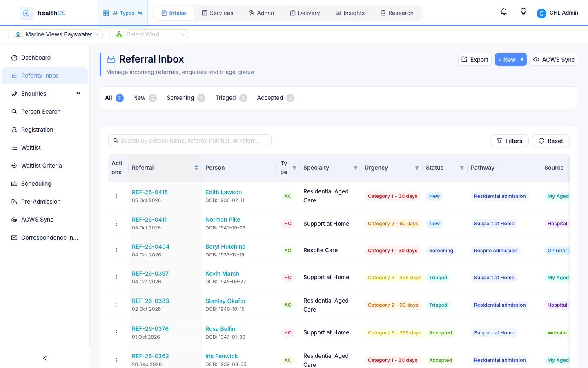Click the healthOS logo icon
Viewport: 588px width, 368px height.
pos(26,13)
